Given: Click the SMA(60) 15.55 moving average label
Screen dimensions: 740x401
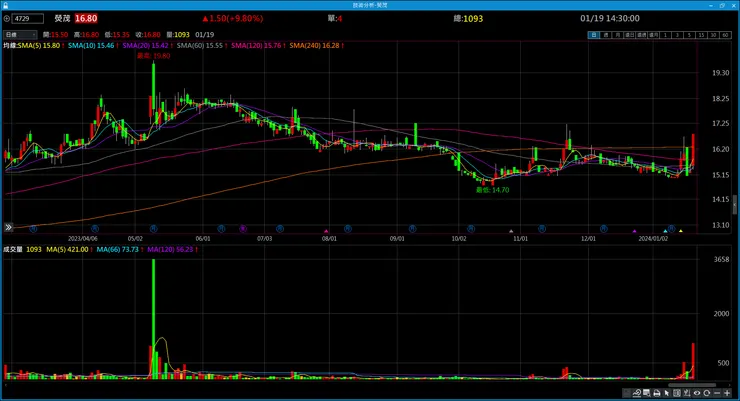Looking at the screenshot, I should click(x=200, y=46).
